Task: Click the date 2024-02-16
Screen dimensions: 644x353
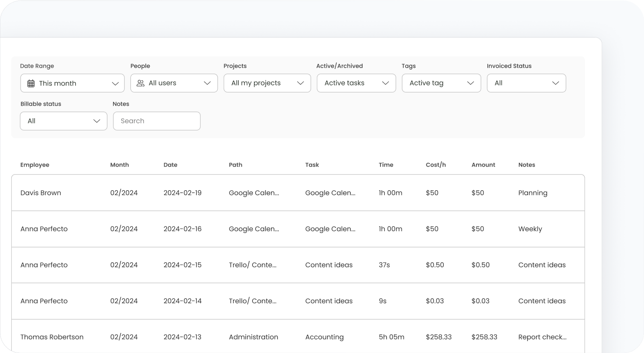Action: click(x=182, y=229)
